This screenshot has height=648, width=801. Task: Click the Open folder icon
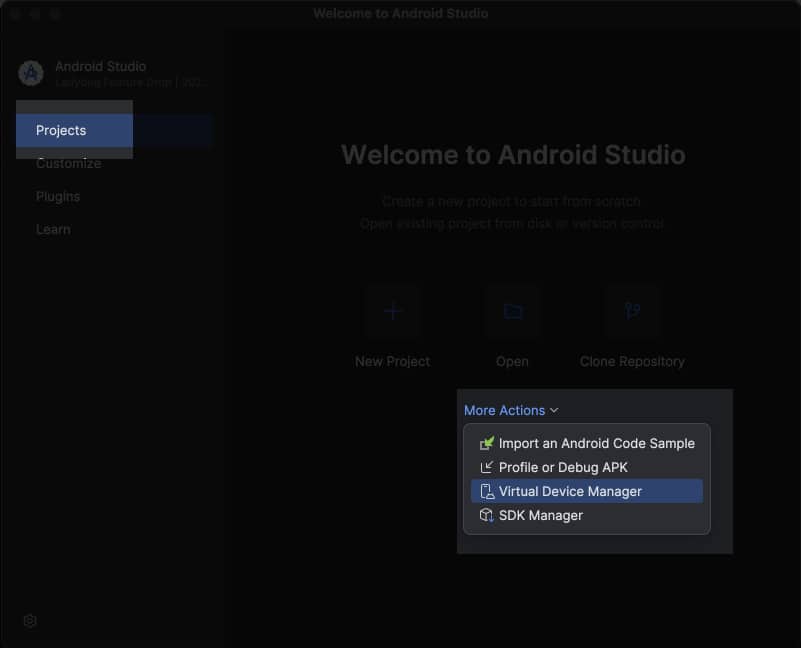point(512,311)
